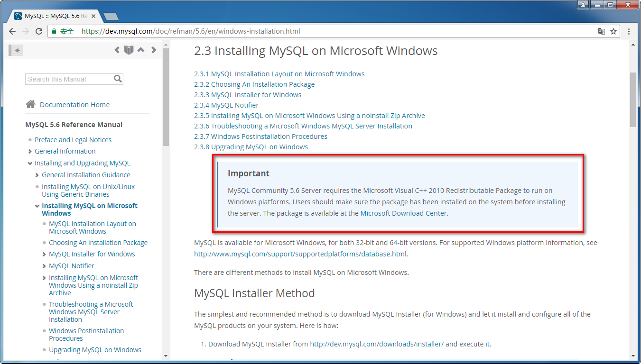Screen dimensions: 641x364
Task: Open 2.3.5 noinstall Zip Archive link
Action: coord(309,116)
